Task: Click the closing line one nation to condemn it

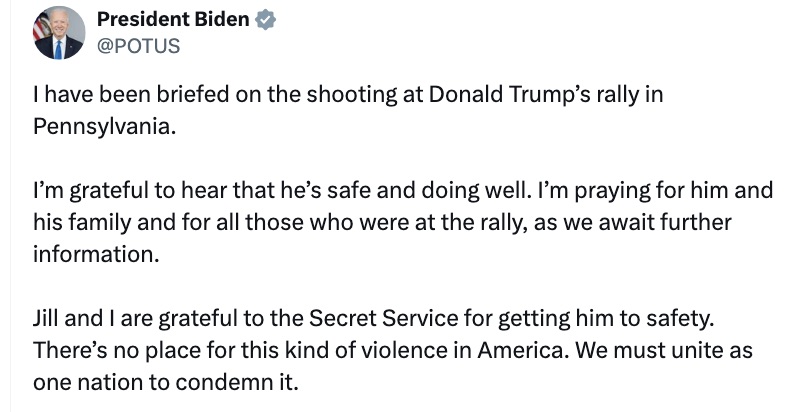Action: tap(166, 381)
